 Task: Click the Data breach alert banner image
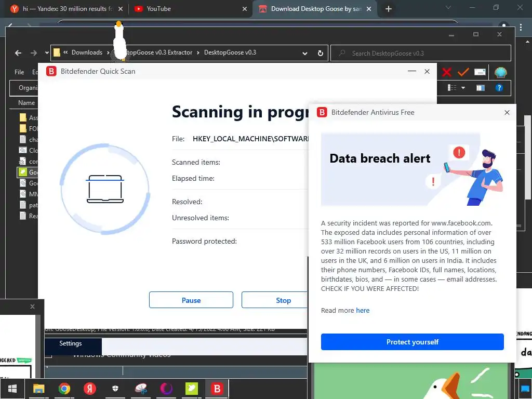pos(412,169)
